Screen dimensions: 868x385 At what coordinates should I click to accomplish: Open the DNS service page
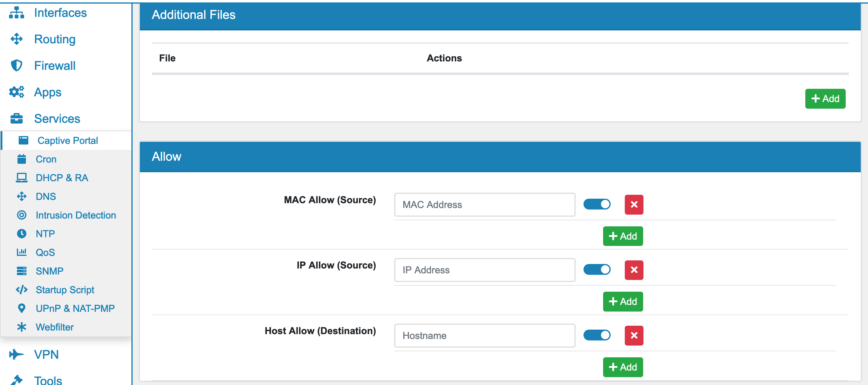(46, 196)
